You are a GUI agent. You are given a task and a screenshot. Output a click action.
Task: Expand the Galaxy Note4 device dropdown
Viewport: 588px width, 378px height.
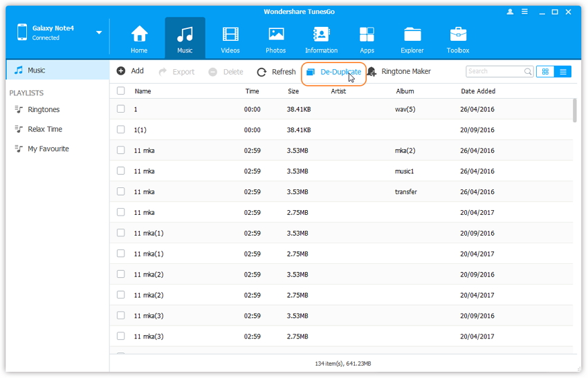click(99, 32)
